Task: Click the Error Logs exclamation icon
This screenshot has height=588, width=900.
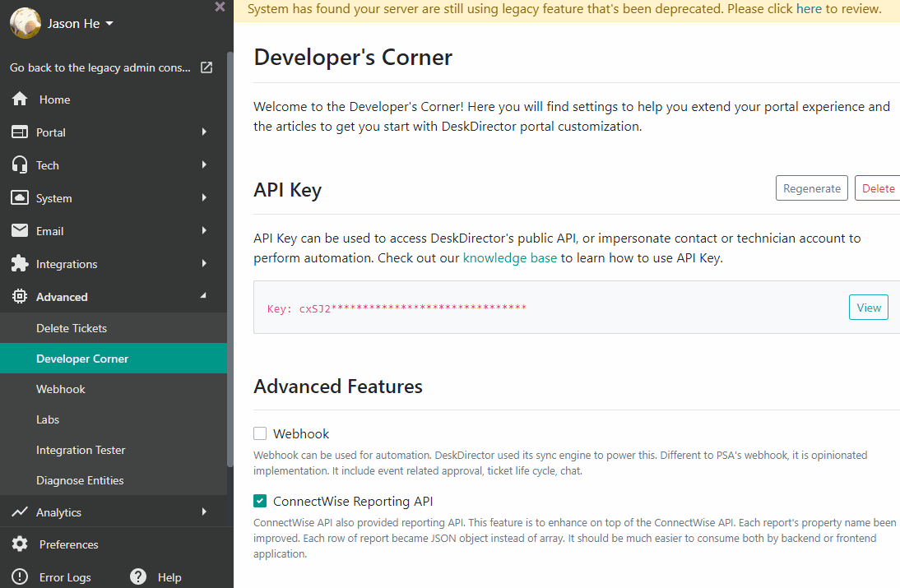Action: coord(20,576)
